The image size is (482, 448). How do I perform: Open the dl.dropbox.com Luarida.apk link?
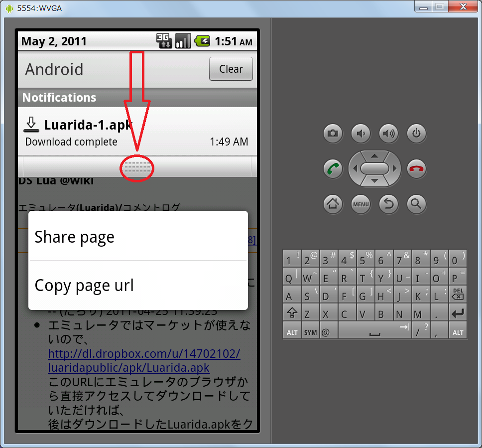(144, 361)
